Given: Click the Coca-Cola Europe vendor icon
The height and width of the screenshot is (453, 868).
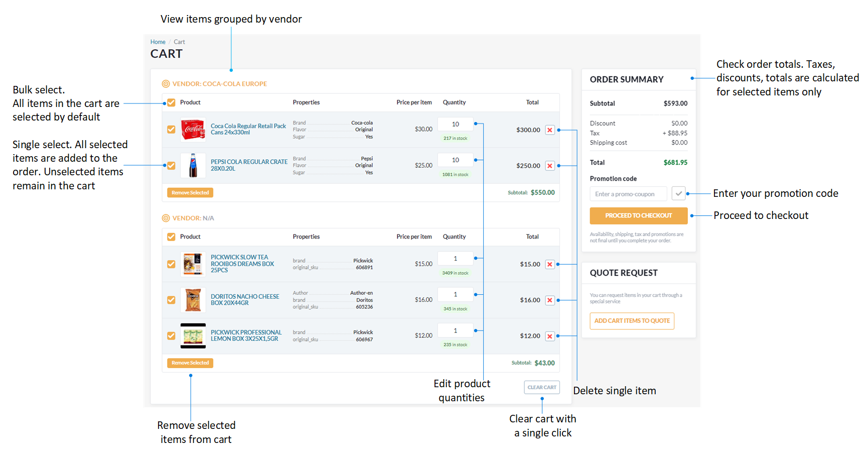Looking at the screenshot, I should pyautogui.click(x=166, y=84).
